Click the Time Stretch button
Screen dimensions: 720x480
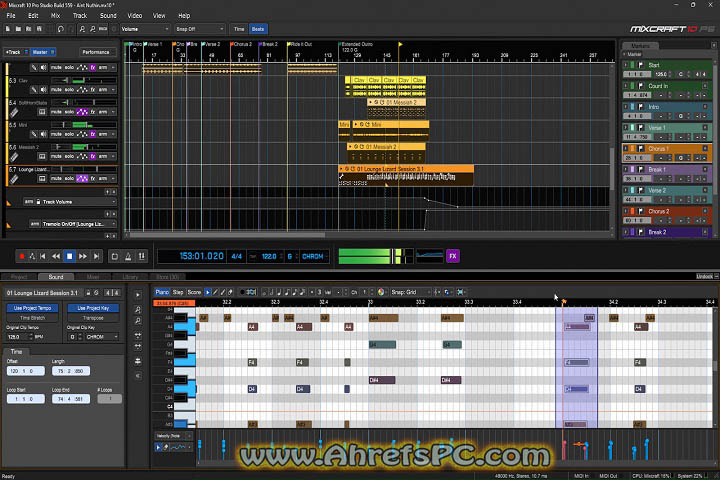click(32, 318)
